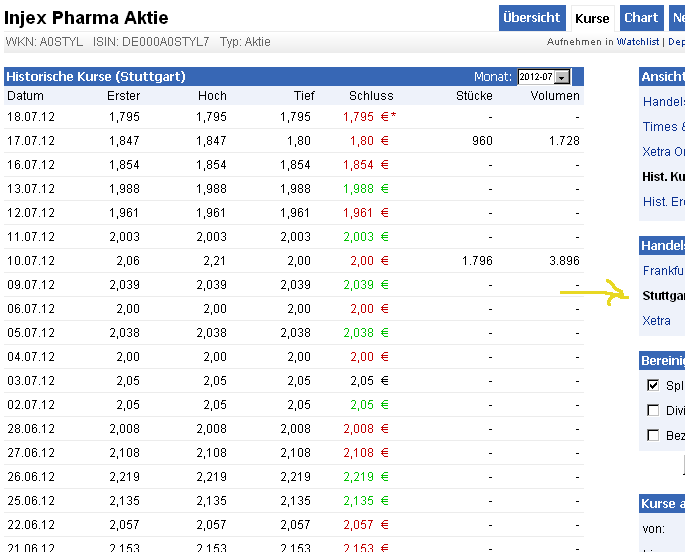
Task: Click black closing price 2,05 € for 03.07.12
Action: point(369,381)
